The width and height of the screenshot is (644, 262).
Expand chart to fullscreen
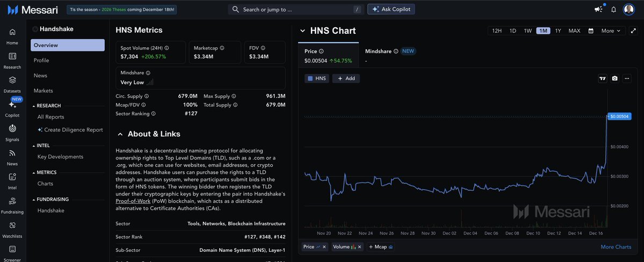[x=633, y=31]
